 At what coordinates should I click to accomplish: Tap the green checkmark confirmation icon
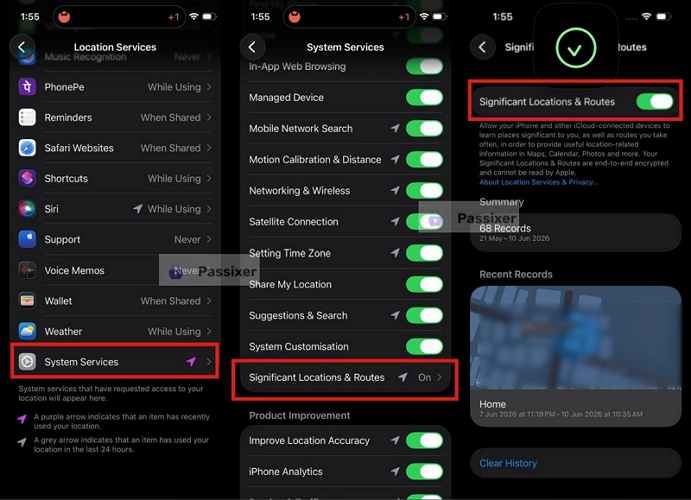(576, 48)
